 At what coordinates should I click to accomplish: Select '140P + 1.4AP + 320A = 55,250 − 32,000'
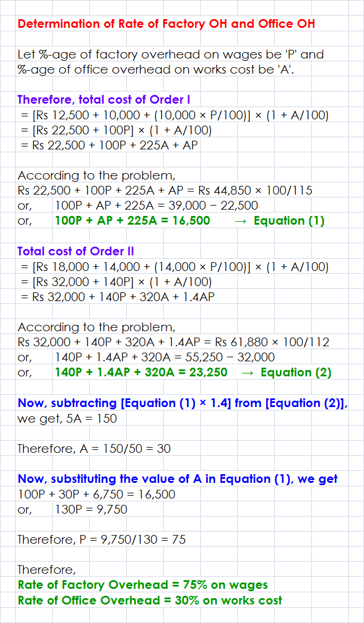[165, 357]
